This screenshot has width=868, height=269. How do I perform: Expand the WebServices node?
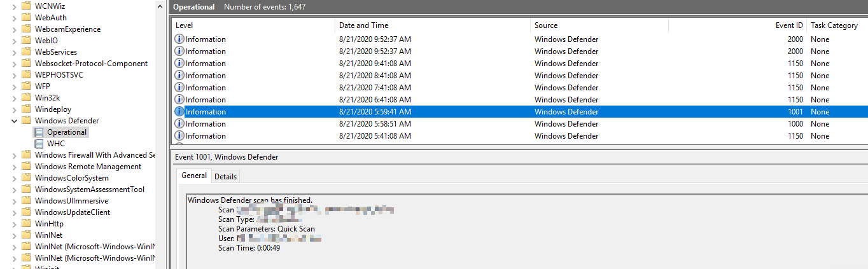[14, 52]
